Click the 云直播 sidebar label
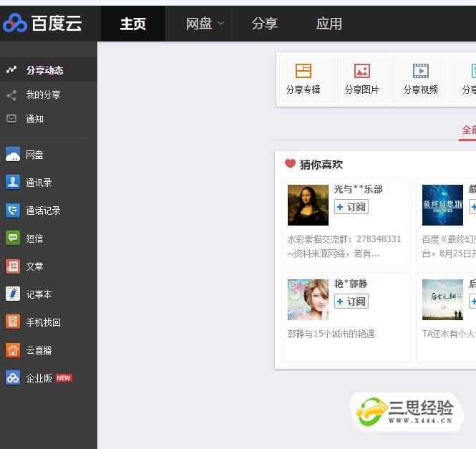Image resolution: width=476 pixels, height=449 pixels. (x=39, y=350)
